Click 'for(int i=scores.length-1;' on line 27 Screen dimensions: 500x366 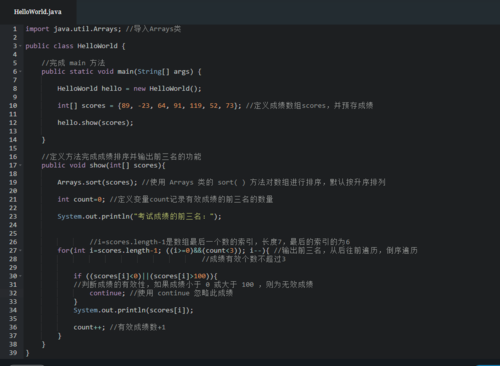(109, 251)
